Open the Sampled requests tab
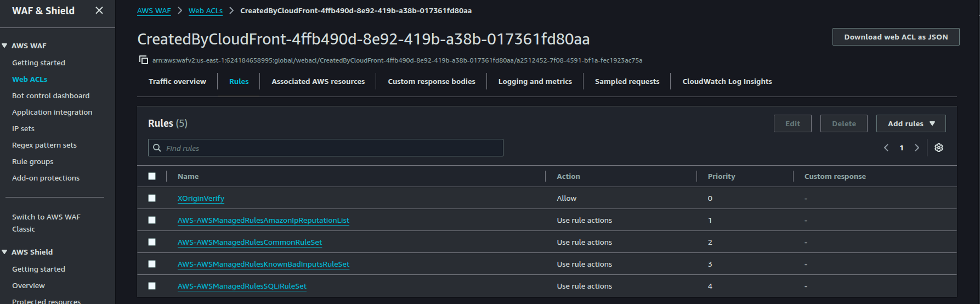Image resolution: width=980 pixels, height=304 pixels. point(627,81)
